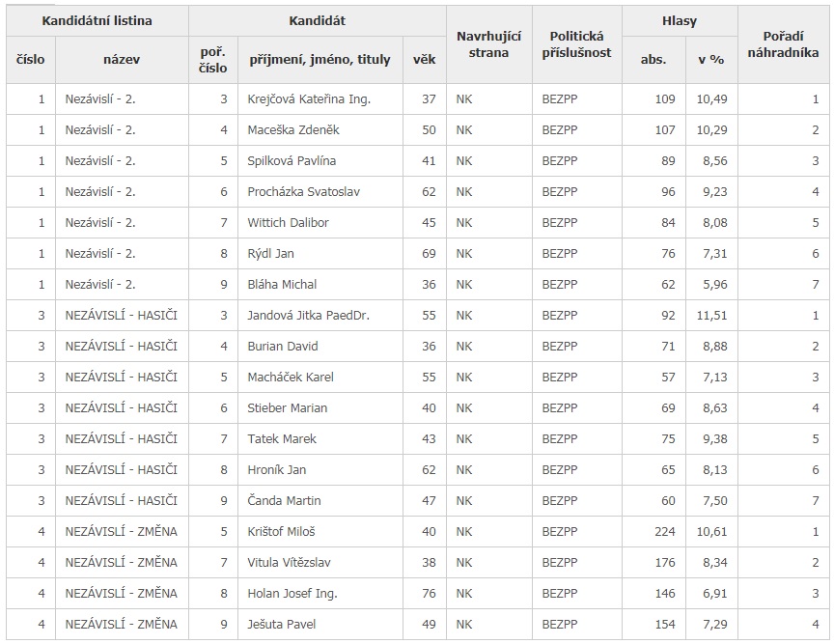Click the name Ješuta Pavel
Screen dimensions: 834x644
[281, 624]
